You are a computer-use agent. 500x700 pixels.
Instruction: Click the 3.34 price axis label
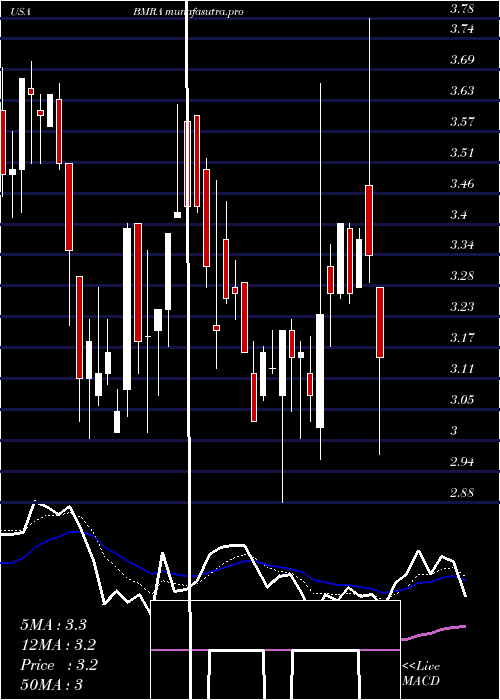(x=462, y=245)
